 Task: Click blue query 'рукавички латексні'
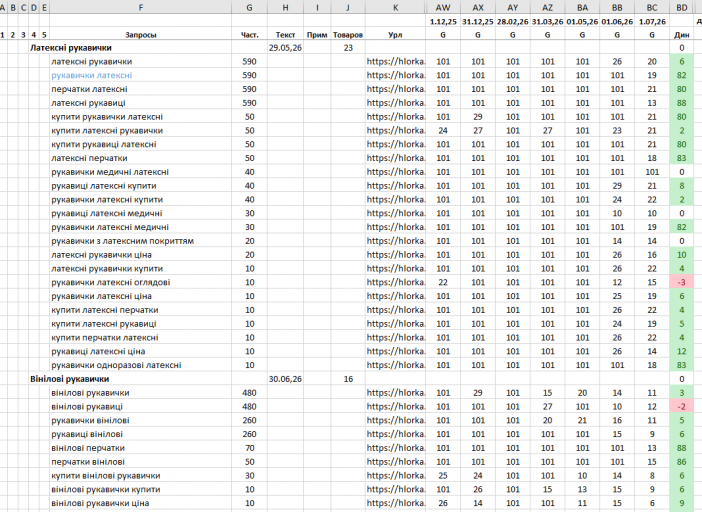point(92,75)
